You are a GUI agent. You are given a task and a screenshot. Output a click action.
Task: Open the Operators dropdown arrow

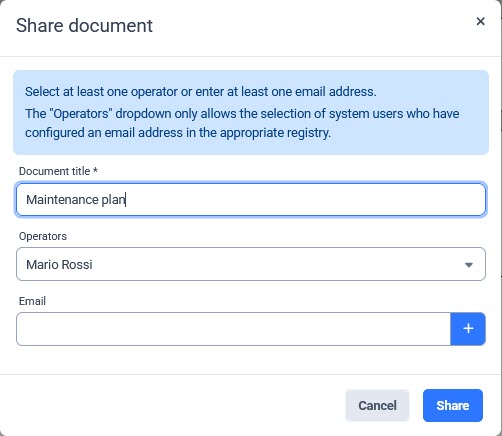tap(469, 265)
